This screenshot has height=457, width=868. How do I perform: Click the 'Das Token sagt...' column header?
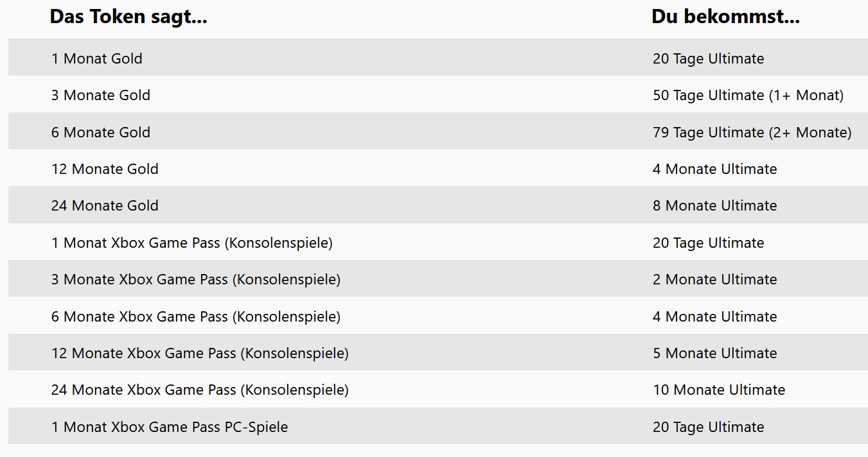tap(128, 17)
